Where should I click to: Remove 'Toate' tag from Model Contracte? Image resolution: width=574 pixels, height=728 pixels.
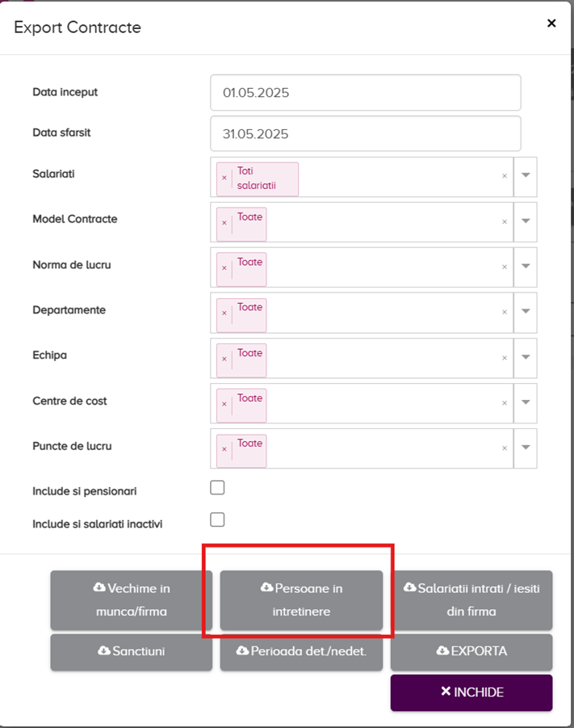224,222
